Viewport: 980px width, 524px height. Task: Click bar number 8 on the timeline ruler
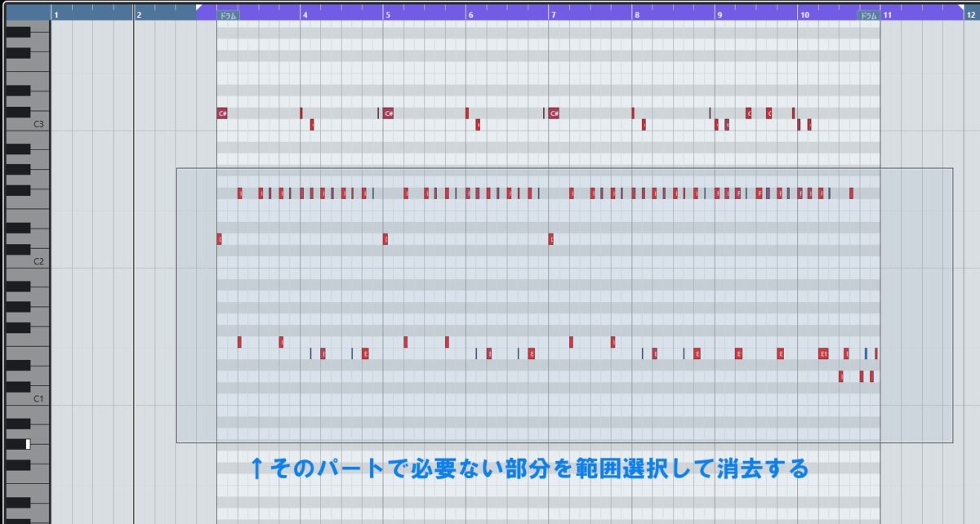pos(636,14)
